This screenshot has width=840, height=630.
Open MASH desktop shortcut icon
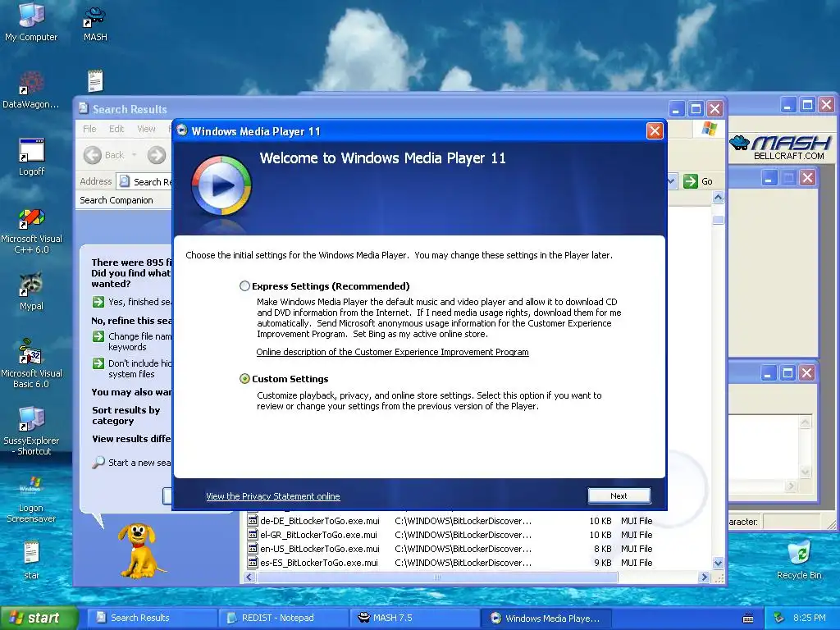coord(95,24)
